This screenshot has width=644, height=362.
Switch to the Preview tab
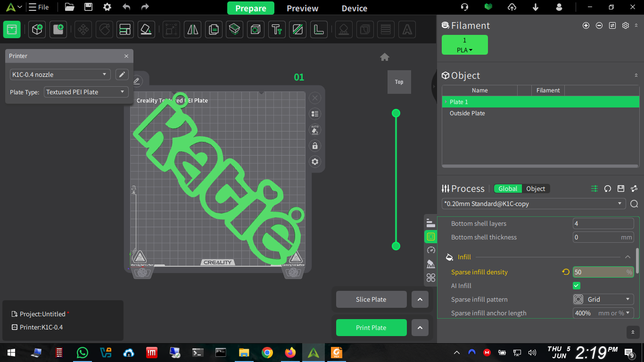[303, 8]
